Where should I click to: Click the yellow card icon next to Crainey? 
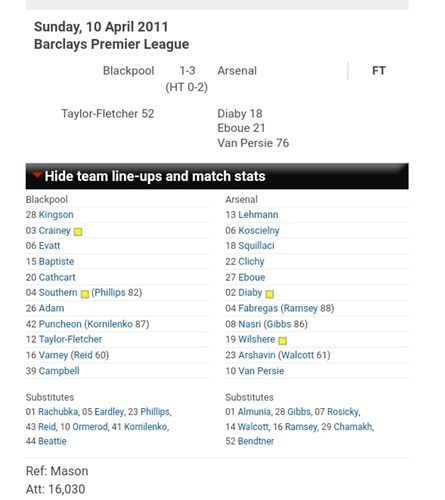point(78,232)
